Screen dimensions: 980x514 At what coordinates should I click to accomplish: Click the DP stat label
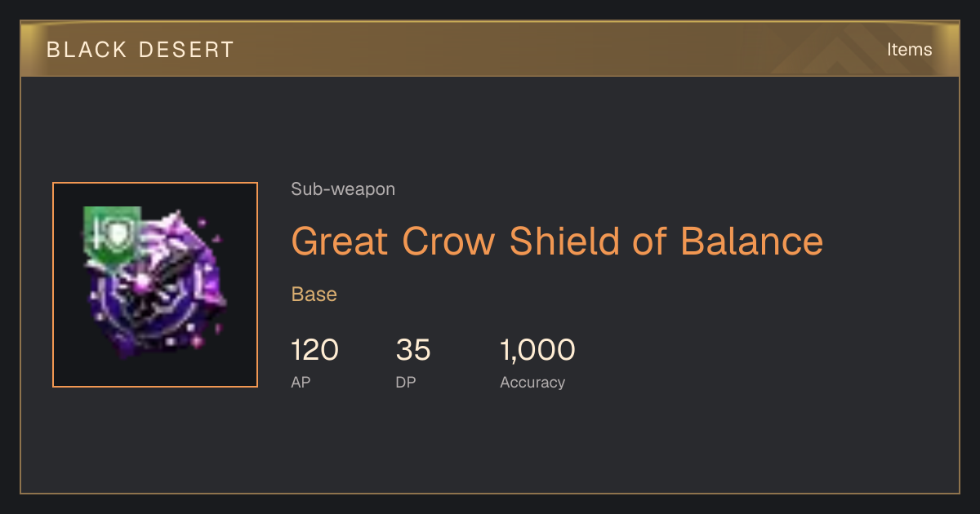click(x=406, y=382)
